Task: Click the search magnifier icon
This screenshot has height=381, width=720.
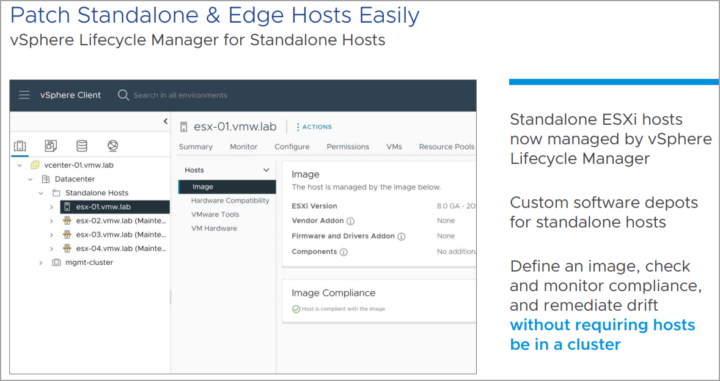Action: tap(123, 95)
